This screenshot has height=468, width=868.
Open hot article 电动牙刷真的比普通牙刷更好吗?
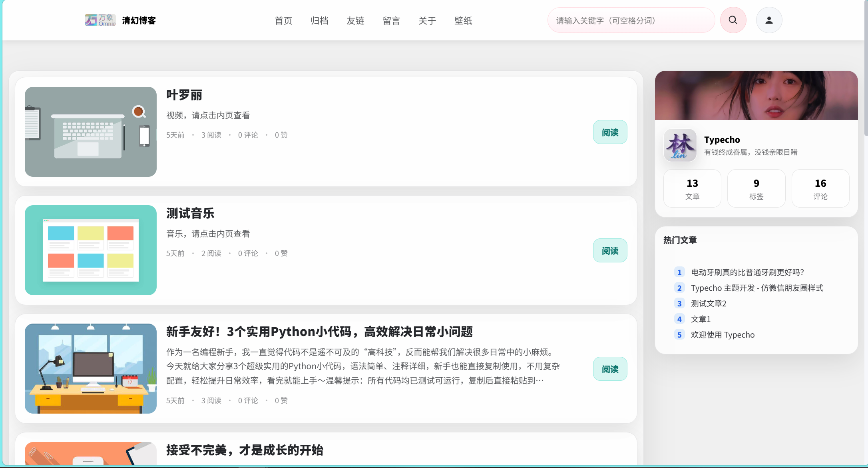pyautogui.click(x=747, y=272)
